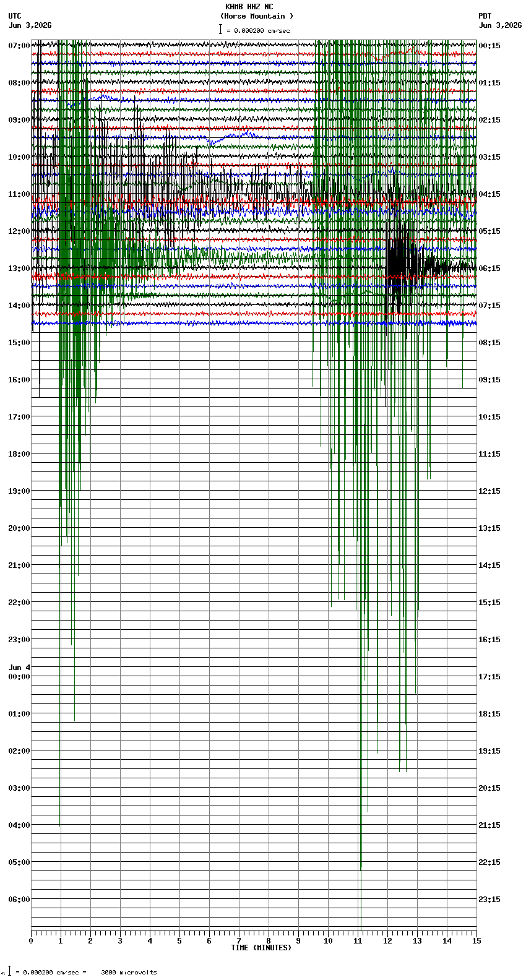Click the 20:00 UTC time label

(19, 528)
